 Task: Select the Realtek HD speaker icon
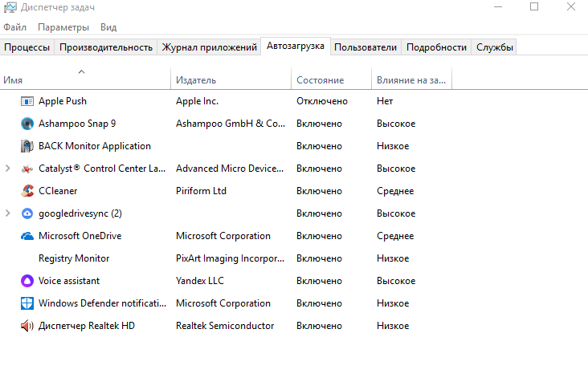pos(27,326)
